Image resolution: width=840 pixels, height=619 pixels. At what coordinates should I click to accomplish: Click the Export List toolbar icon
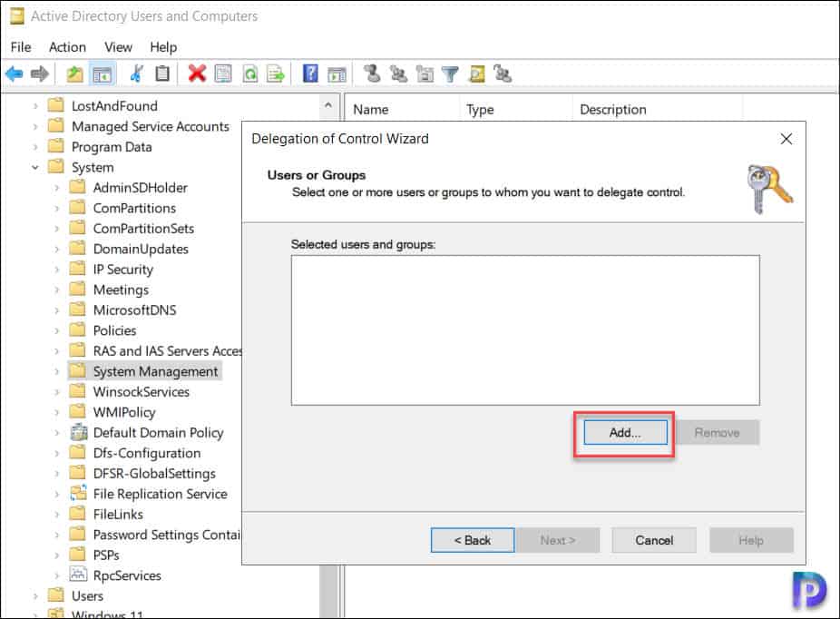(274, 74)
